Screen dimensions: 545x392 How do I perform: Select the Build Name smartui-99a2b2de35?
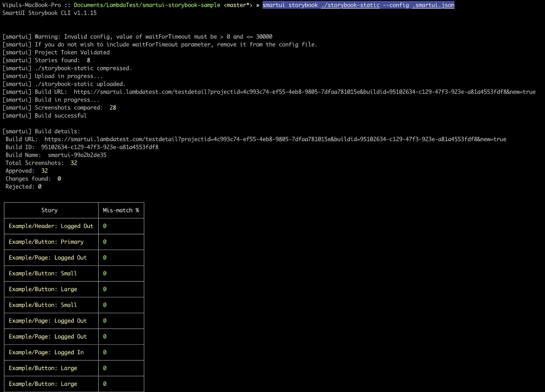tap(77, 155)
